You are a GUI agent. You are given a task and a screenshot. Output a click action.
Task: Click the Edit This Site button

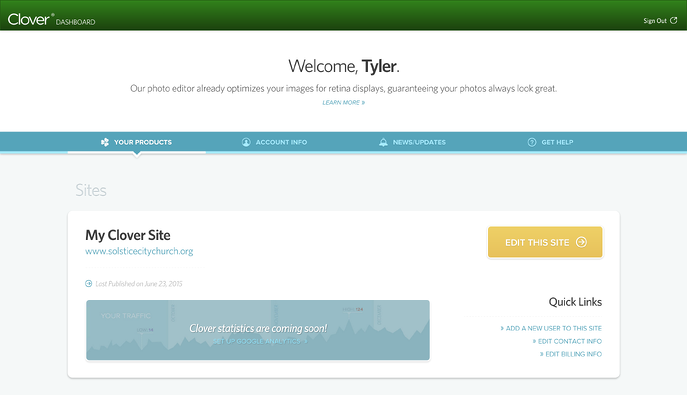click(x=545, y=242)
